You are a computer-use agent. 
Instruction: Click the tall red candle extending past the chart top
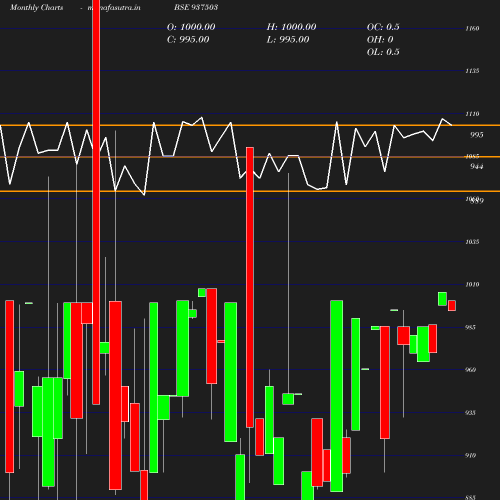coord(96,202)
